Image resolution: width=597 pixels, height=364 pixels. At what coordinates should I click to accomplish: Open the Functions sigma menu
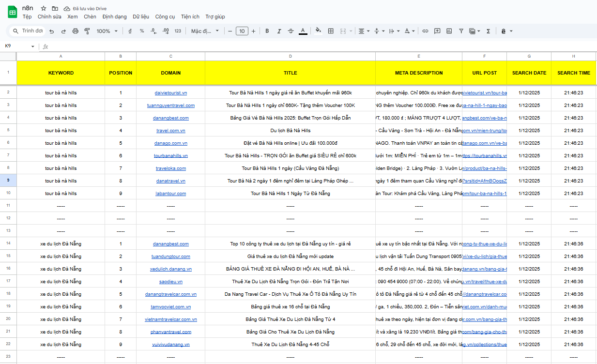tap(488, 31)
